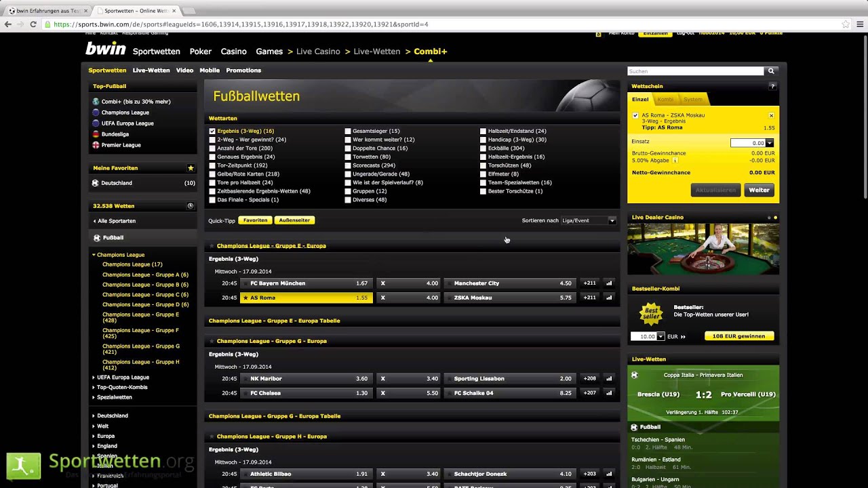Open the Poker main menu
This screenshot has width=868, height=488.
tap(201, 52)
